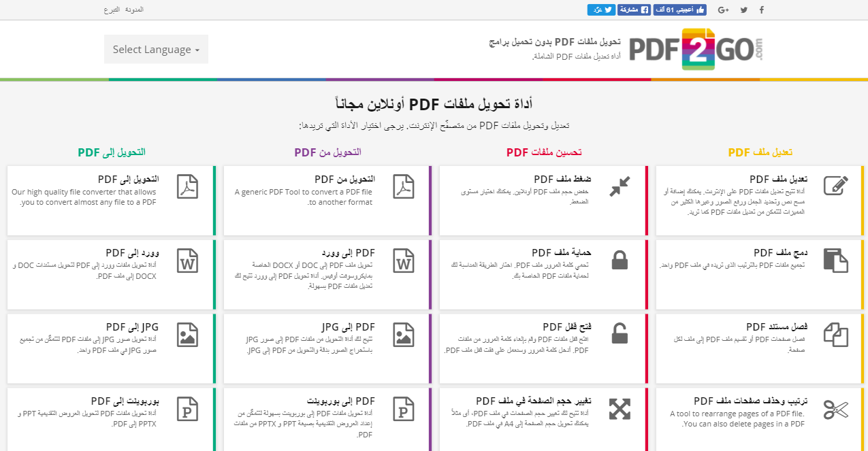The width and height of the screenshot is (868, 451).
Task: Click the Facebook share button
Action: [x=634, y=10]
